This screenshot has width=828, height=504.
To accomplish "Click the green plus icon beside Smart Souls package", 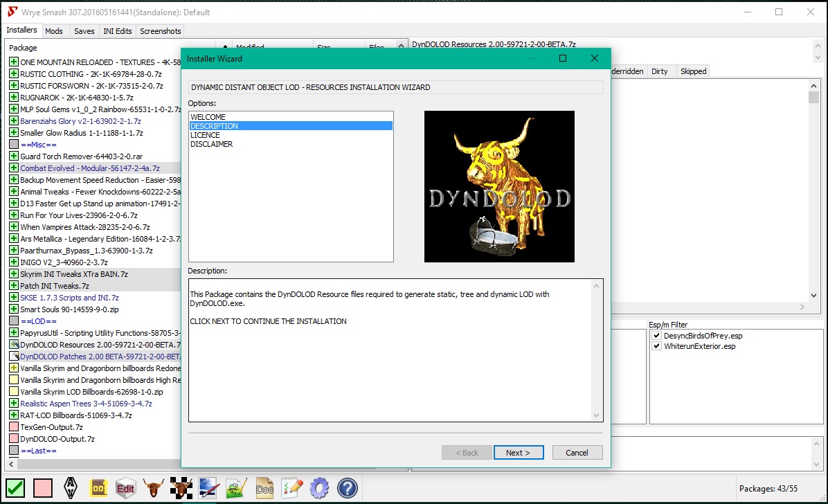I will (14, 309).
